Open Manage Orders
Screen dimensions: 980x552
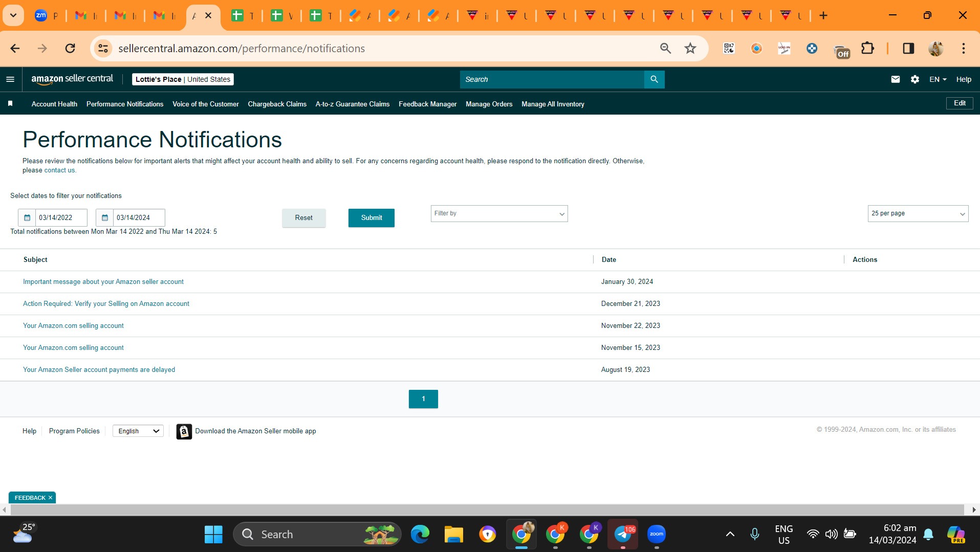pos(489,104)
